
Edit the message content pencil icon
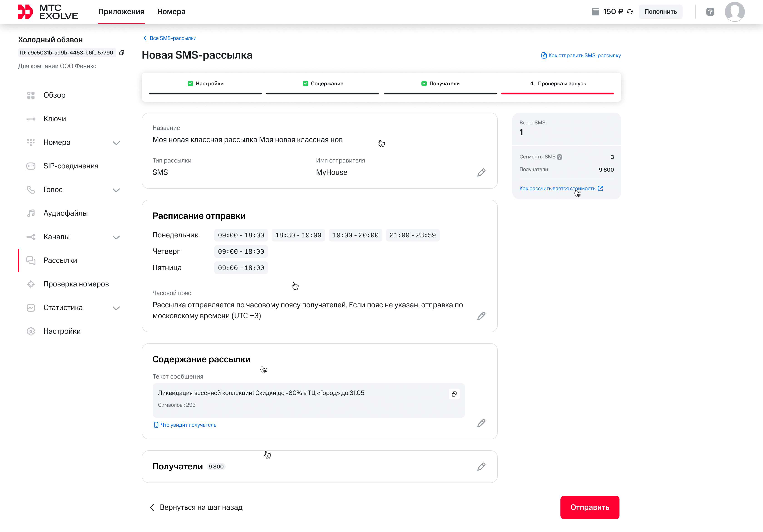click(x=481, y=423)
